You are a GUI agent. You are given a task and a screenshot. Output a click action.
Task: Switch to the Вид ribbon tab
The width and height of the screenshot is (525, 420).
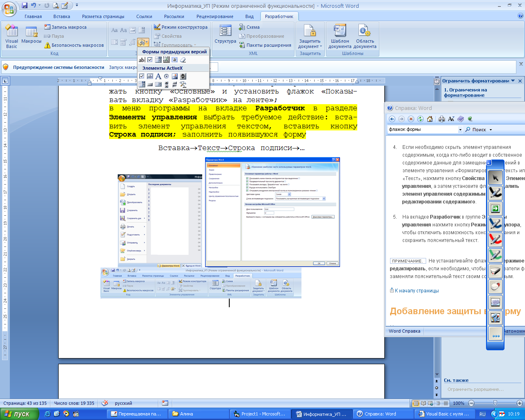point(249,16)
